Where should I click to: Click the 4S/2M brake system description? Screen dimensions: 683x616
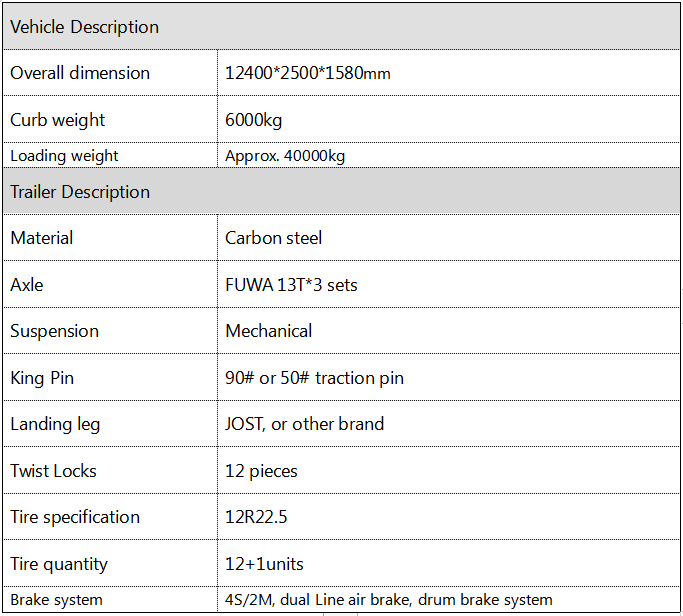[389, 600]
